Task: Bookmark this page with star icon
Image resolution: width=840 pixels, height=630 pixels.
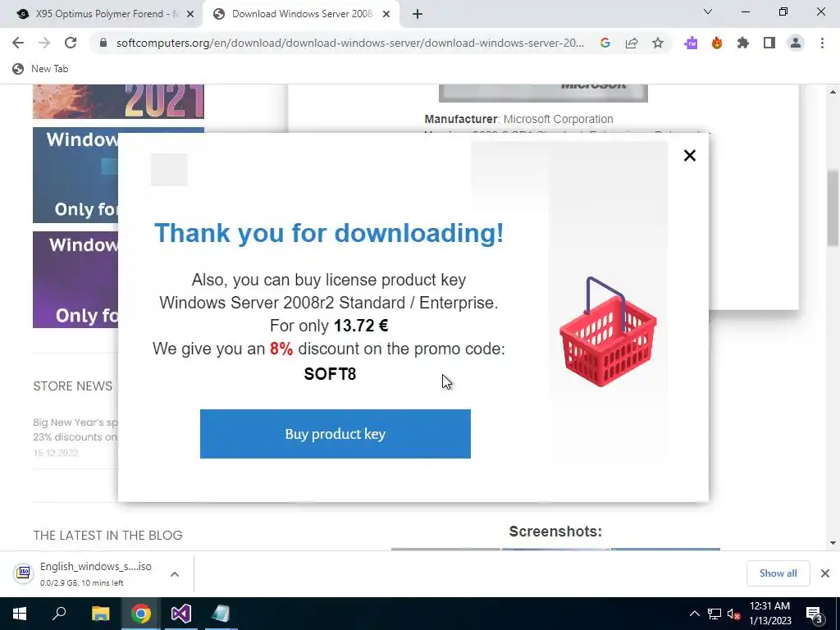Action: 658,43
